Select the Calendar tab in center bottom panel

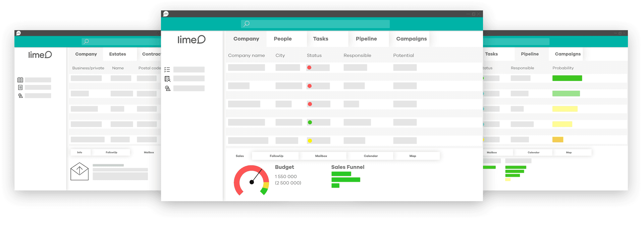tap(370, 156)
